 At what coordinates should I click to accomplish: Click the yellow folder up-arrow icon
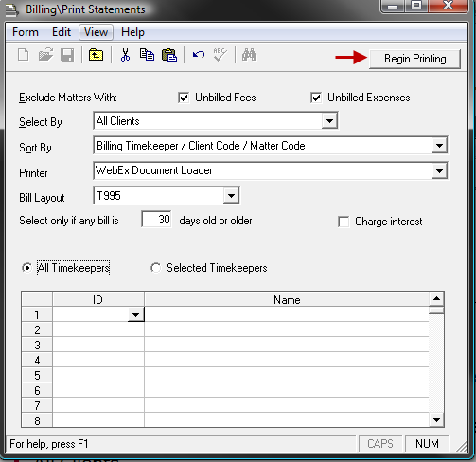point(96,55)
